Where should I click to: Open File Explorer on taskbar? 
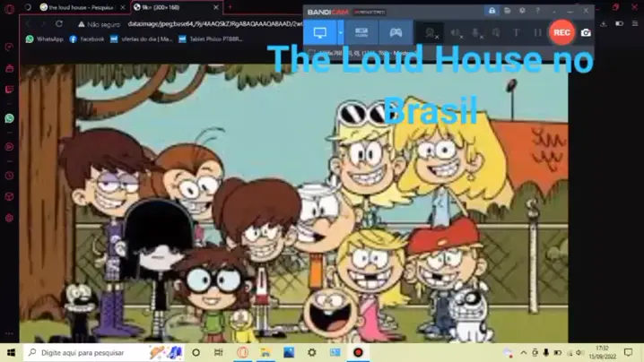[x=265, y=352]
